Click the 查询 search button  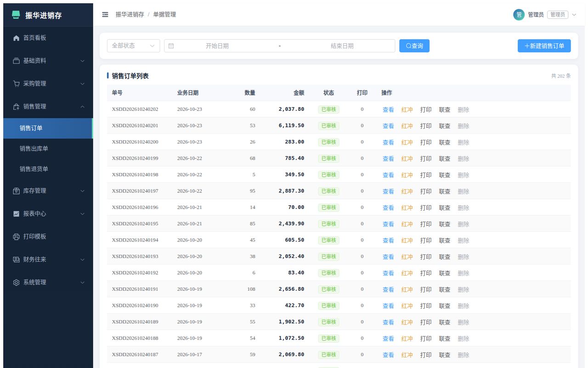(x=414, y=46)
